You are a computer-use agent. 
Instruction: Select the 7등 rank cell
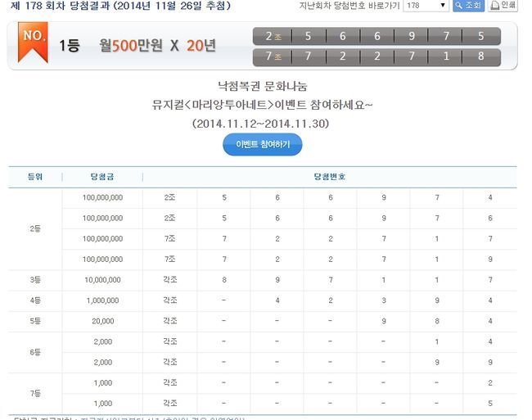coord(35,393)
